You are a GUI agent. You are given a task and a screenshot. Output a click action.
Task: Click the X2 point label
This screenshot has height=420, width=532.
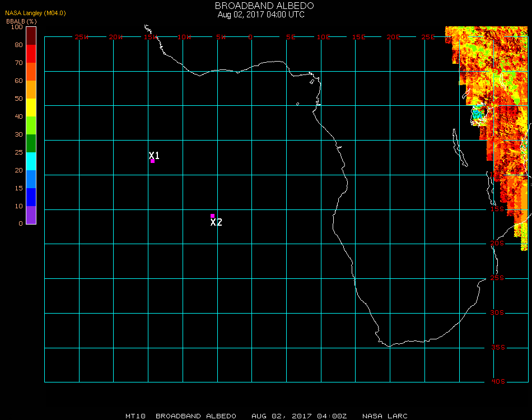(x=216, y=222)
